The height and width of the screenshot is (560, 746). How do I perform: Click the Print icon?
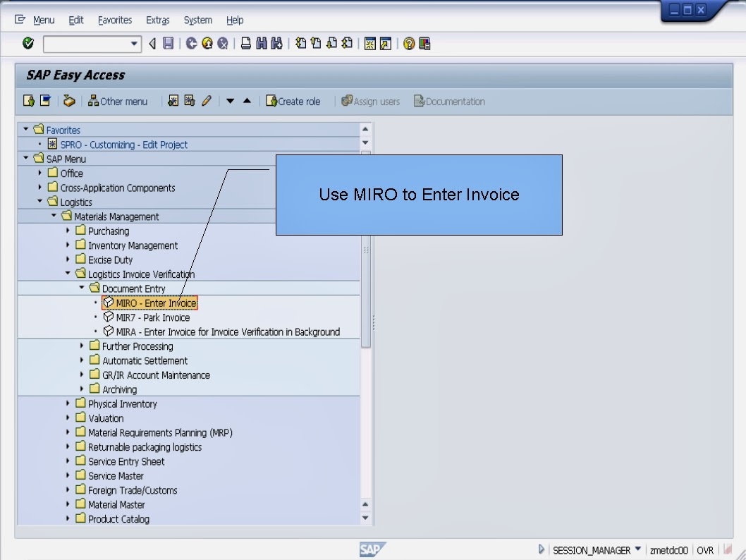tap(245, 44)
